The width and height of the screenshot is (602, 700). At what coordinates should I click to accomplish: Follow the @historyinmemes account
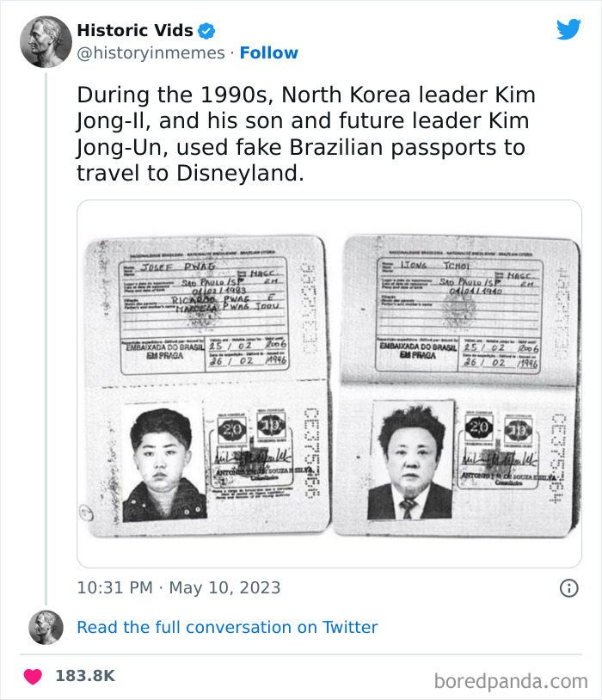pos(270,53)
